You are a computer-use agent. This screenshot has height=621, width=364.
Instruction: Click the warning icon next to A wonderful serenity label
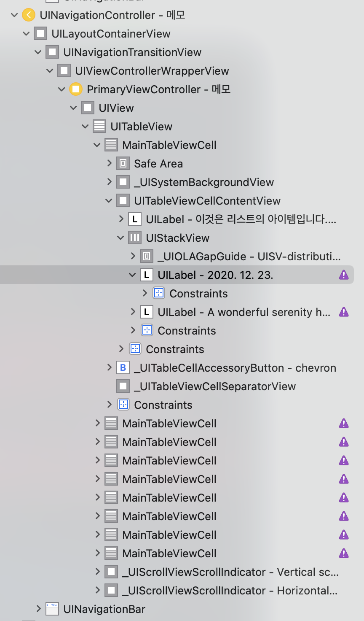[344, 312]
